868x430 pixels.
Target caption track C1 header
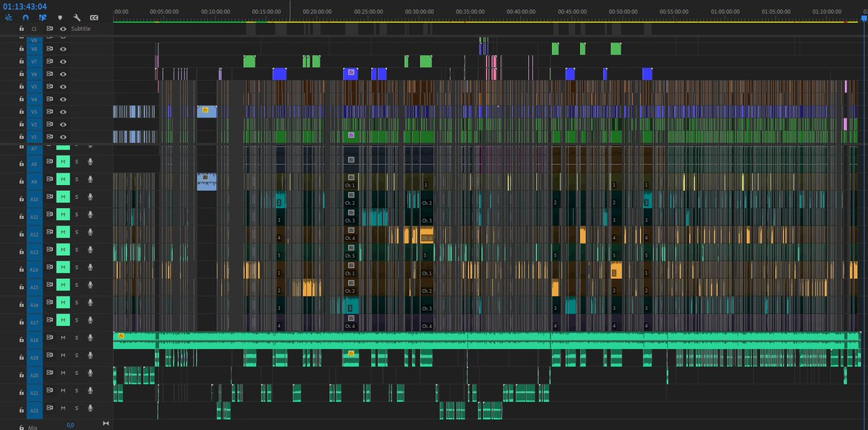34,29
